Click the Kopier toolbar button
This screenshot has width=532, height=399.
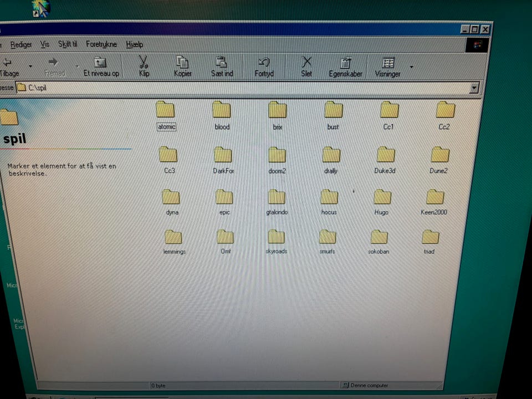click(x=182, y=66)
